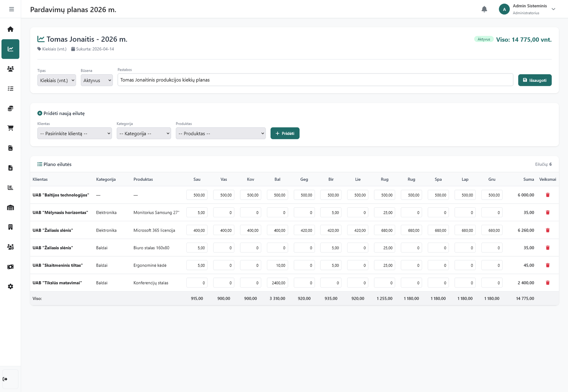Image resolution: width=568 pixels, height=392 pixels.
Task: Open the settings gear in sidebar
Action: [x=10, y=287]
